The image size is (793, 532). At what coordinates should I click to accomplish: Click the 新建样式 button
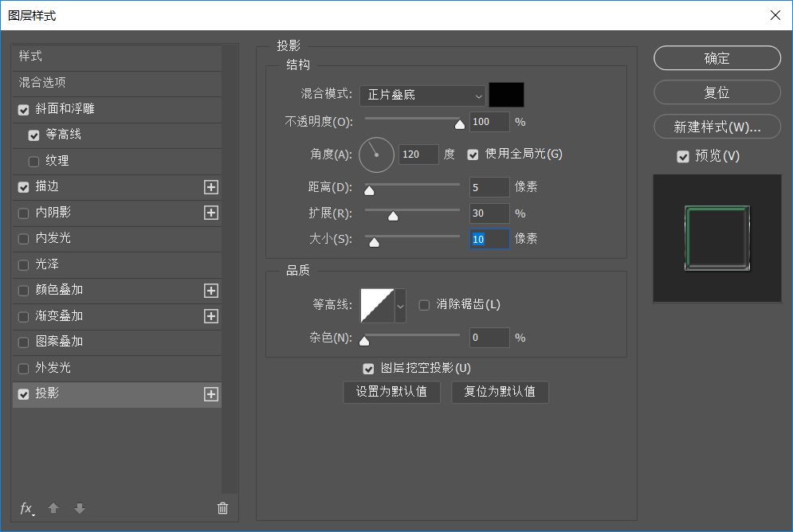click(716, 127)
